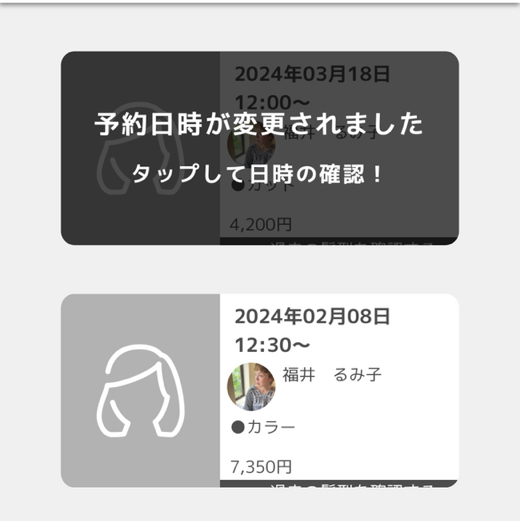Click the 12:30〜 time label
This screenshot has height=521, width=520.
click(272, 345)
